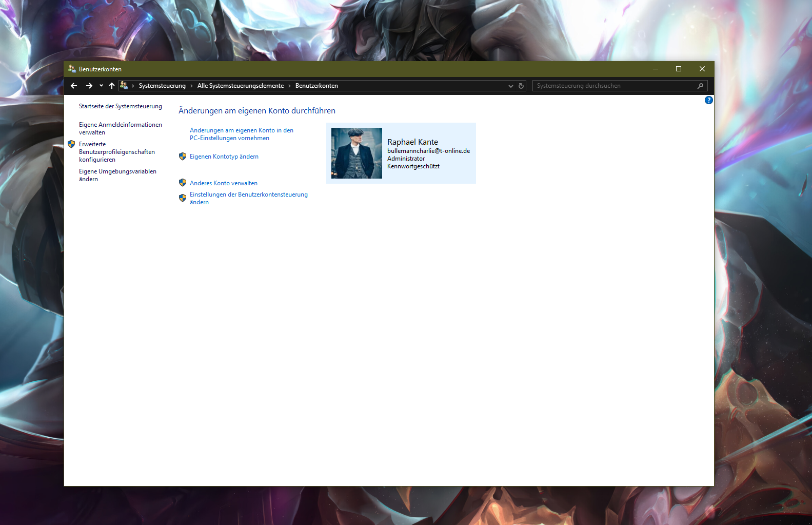Expand chevron after Systemsteuerung breadcrumb
812x525 pixels.
coord(191,86)
